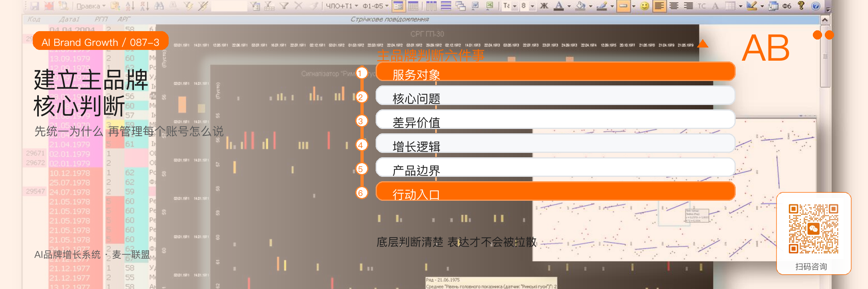
Task: Toggle bold with the Ж button
Action: [544, 6]
